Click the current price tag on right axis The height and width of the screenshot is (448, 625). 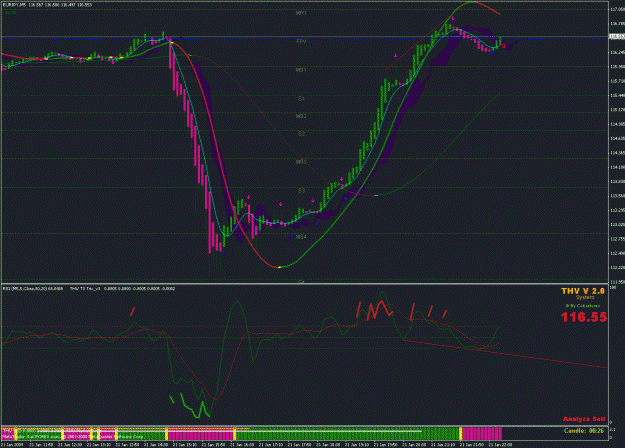617,37
